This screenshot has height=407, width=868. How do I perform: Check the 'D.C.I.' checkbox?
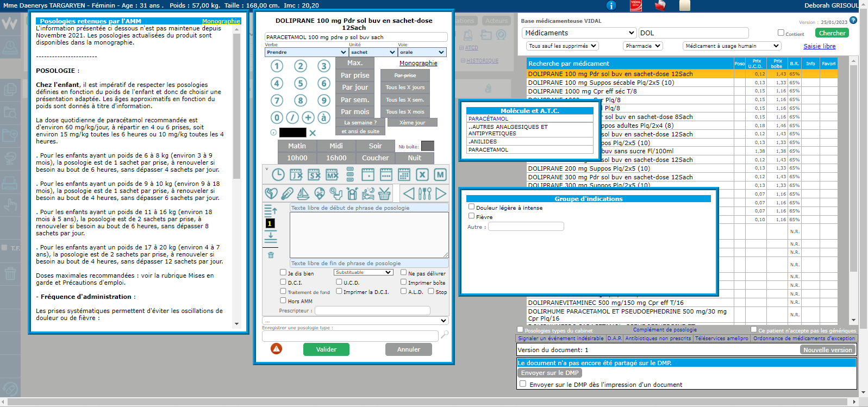[283, 281]
